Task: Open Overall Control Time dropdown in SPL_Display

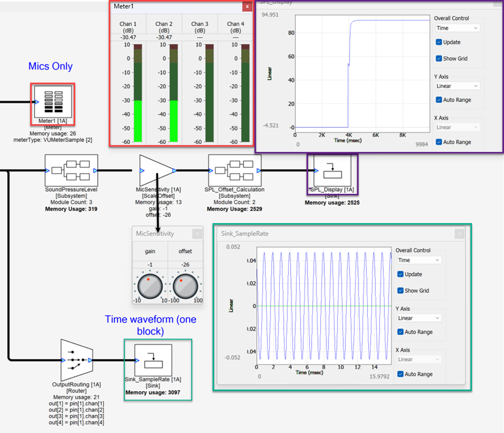Action: click(x=457, y=28)
